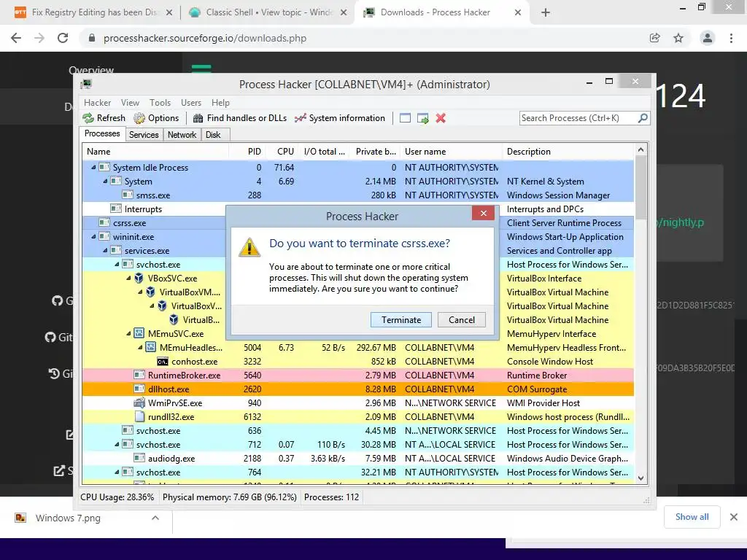Open the Windows 7.png downloaded file
Screen dimensions: 747x560
coord(68,518)
